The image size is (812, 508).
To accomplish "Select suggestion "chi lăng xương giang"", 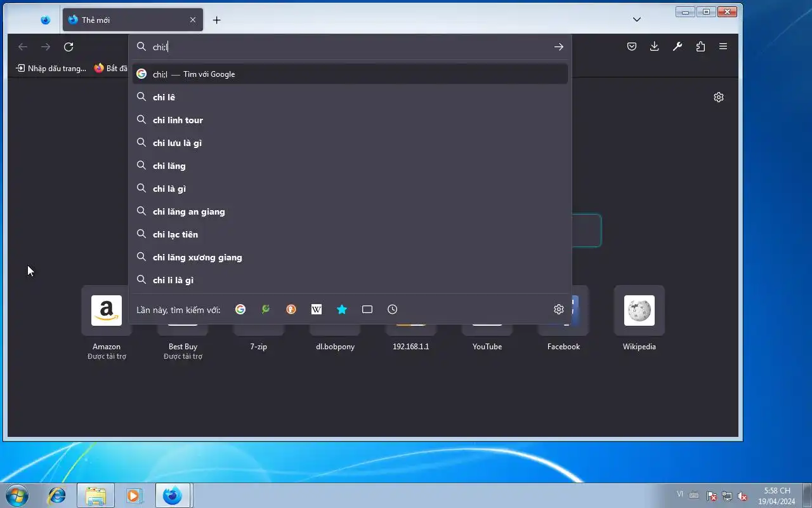I will (350, 257).
